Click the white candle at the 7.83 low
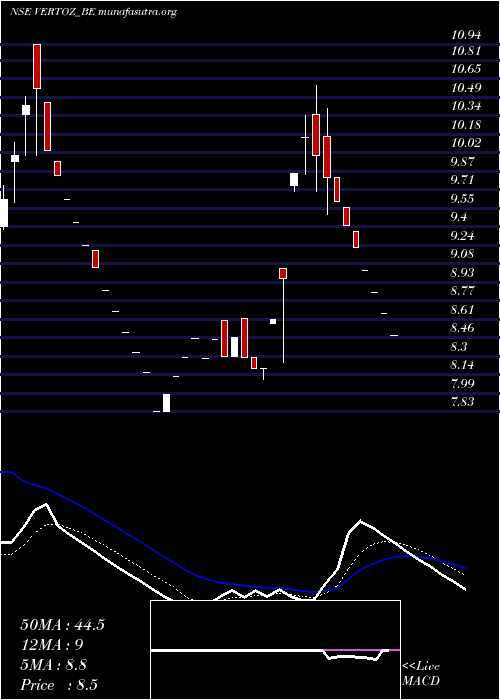 [167, 403]
